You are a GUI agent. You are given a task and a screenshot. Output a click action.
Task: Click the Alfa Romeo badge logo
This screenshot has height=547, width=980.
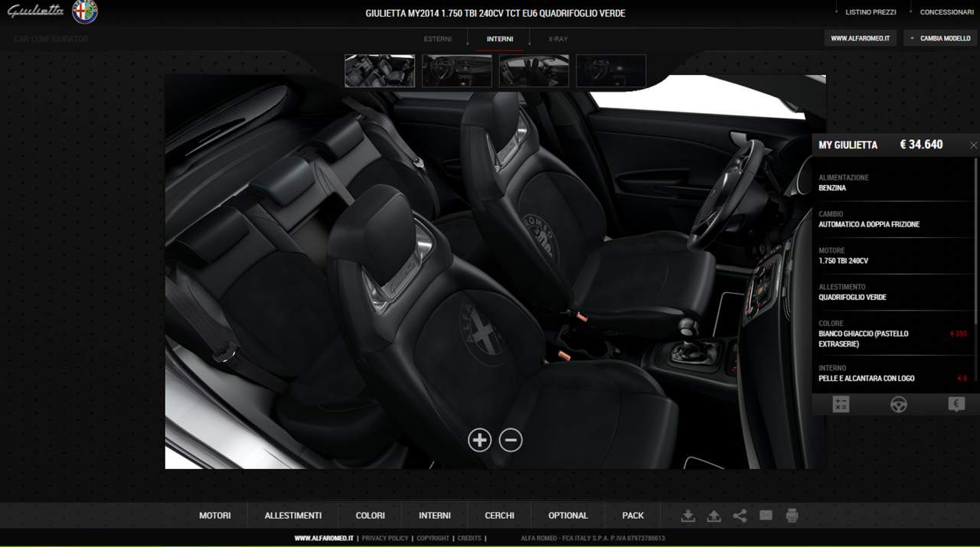click(x=85, y=11)
